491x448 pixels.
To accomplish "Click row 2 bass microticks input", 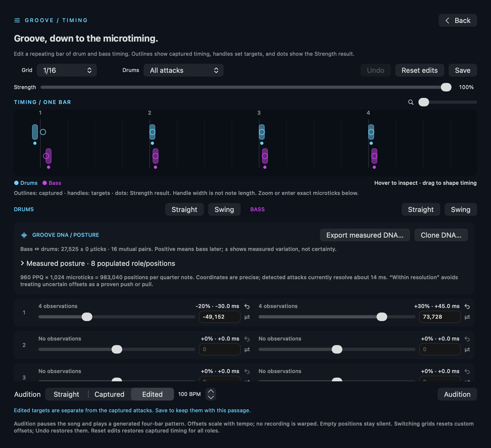I will point(440,349).
